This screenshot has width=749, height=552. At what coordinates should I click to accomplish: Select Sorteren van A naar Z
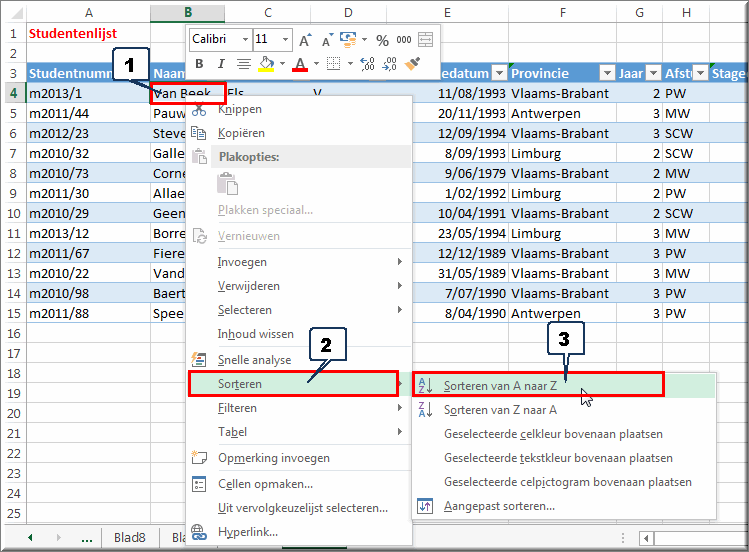click(x=564, y=386)
